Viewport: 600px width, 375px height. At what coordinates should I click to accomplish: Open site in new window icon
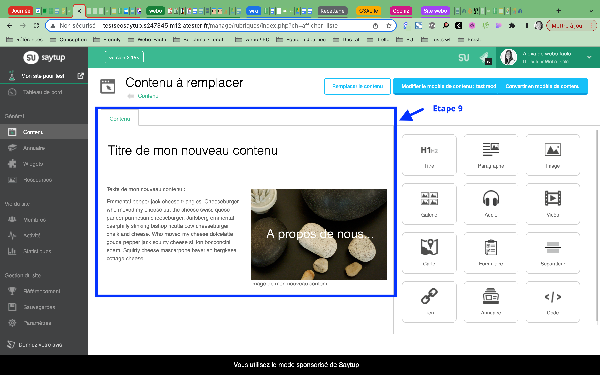pos(80,76)
